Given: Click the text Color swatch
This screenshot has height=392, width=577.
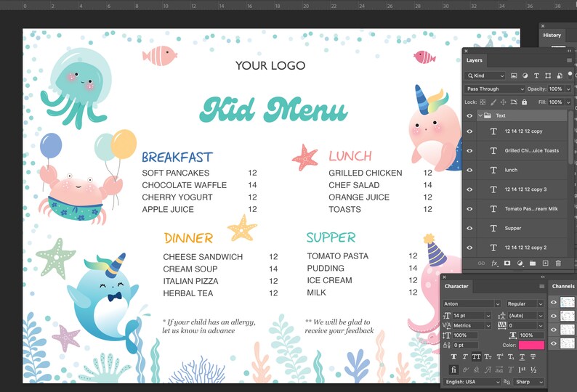Looking at the screenshot, I should (x=531, y=345).
